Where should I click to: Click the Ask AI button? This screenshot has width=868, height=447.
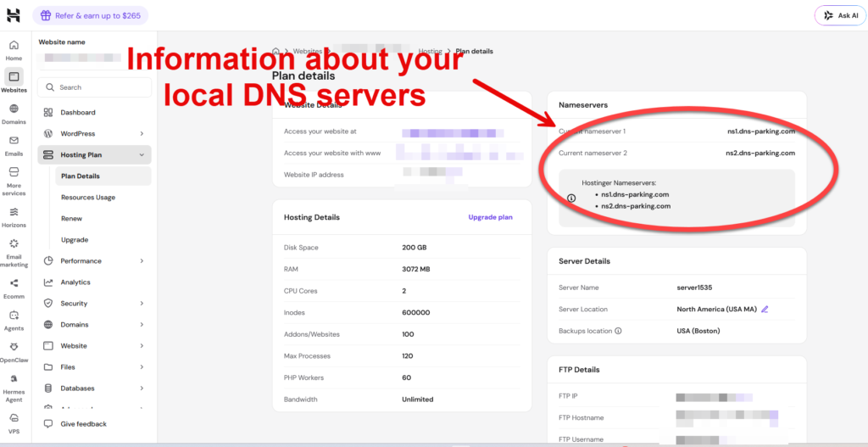pos(840,15)
